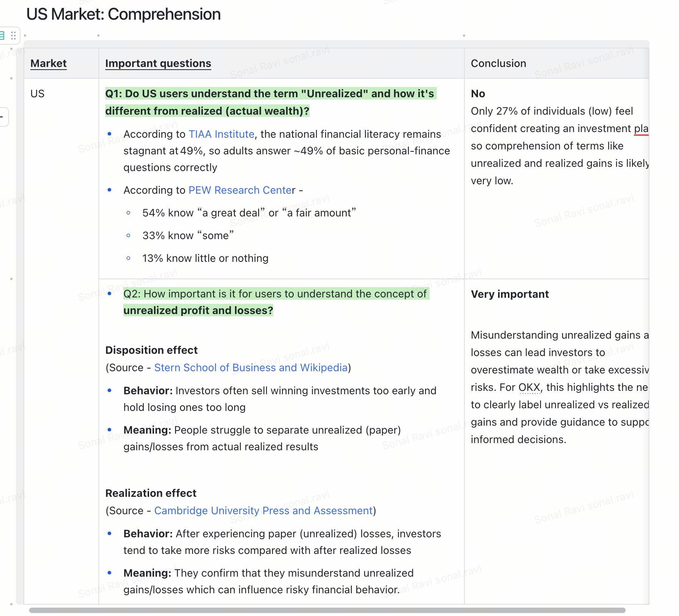This screenshot has width=679, height=616.
Task: Click the 'Disposition effect' heading
Action: click(x=151, y=350)
